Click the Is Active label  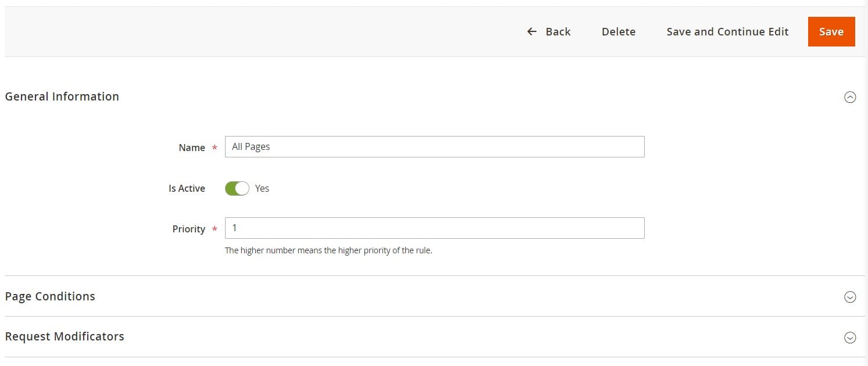pos(187,188)
